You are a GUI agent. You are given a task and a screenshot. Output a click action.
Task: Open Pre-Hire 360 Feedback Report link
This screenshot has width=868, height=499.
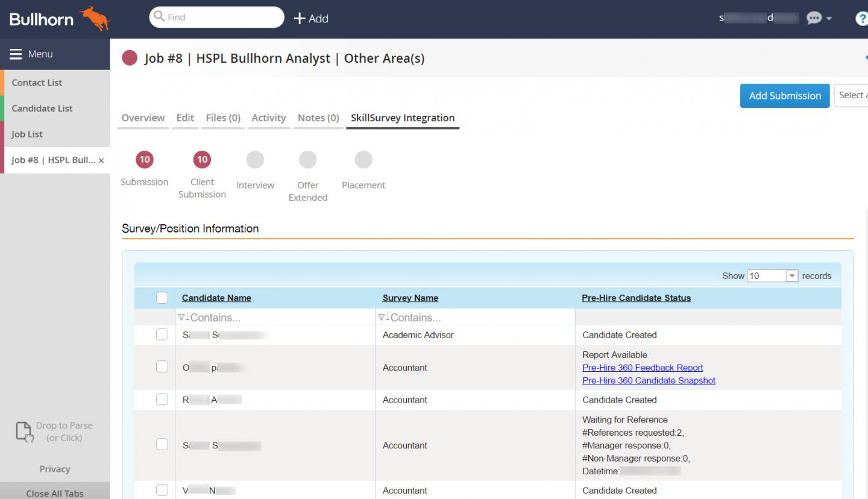(x=643, y=368)
